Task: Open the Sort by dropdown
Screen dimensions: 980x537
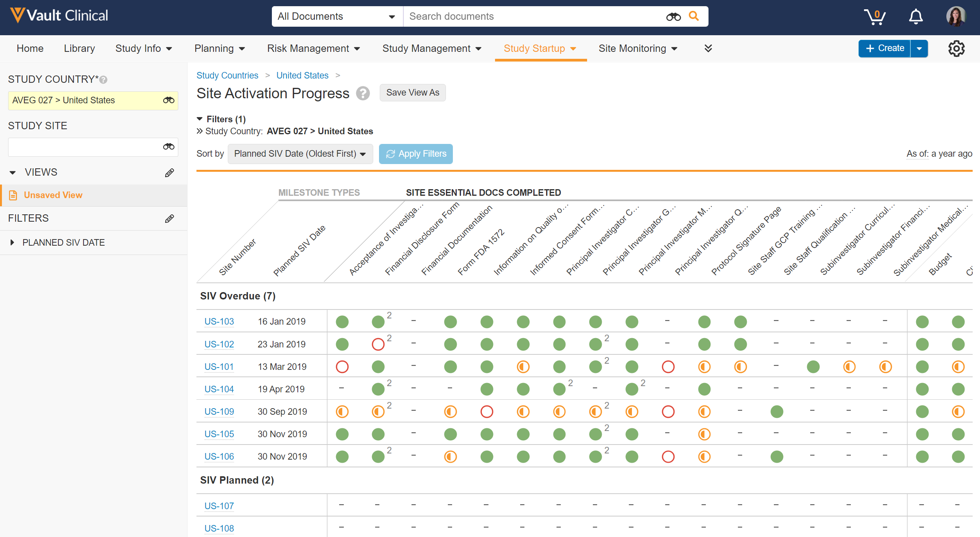Action: tap(300, 154)
